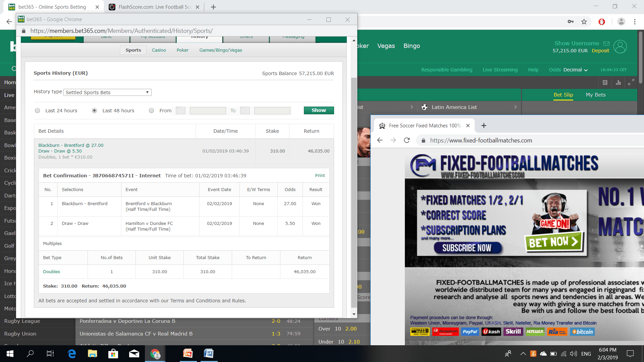Select the Bet Slip tab
This screenshot has height=362, width=644.
[563, 95]
